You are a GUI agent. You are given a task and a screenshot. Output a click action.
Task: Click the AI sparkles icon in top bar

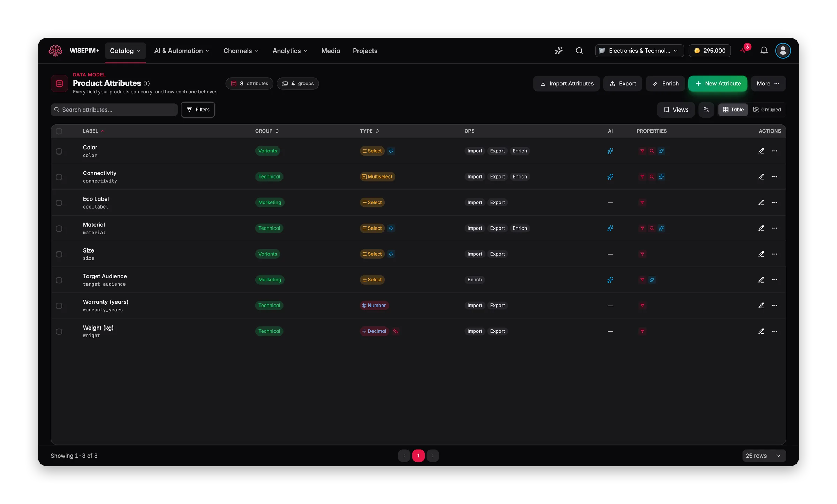point(559,51)
